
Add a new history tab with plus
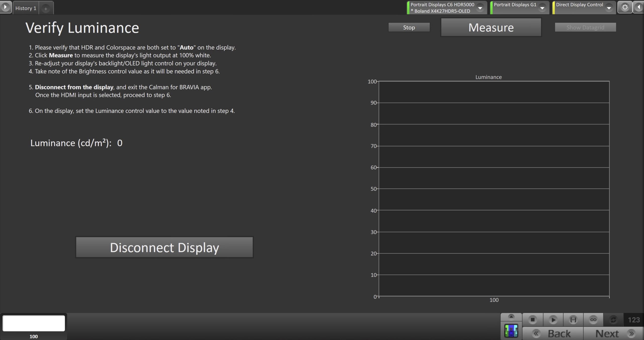(x=46, y=9)
